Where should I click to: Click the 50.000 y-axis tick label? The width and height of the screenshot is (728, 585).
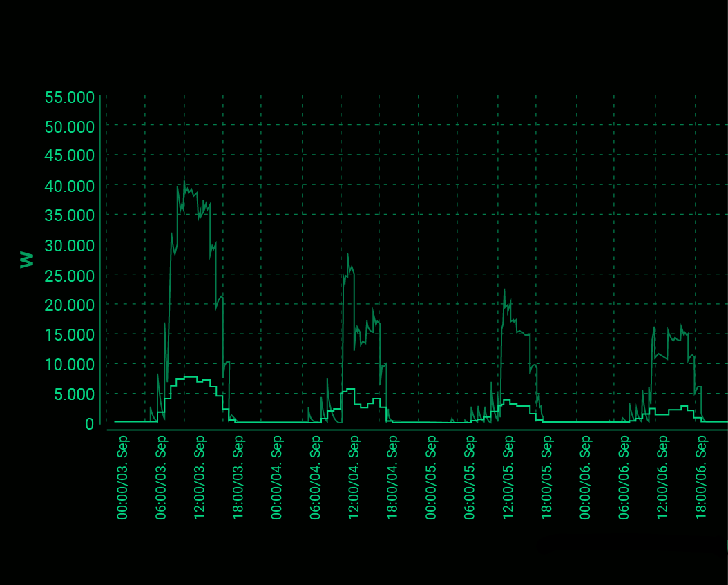(x=69, y=127)
